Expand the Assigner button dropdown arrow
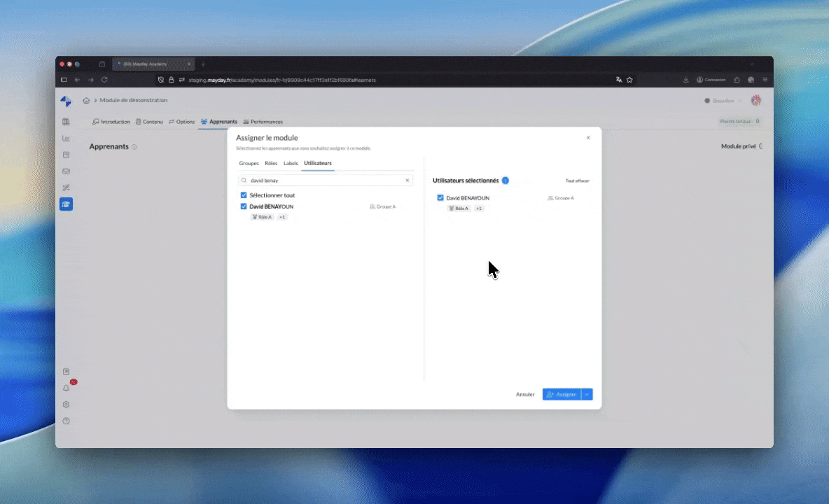 pyautogui.click(x=587, y=395)
